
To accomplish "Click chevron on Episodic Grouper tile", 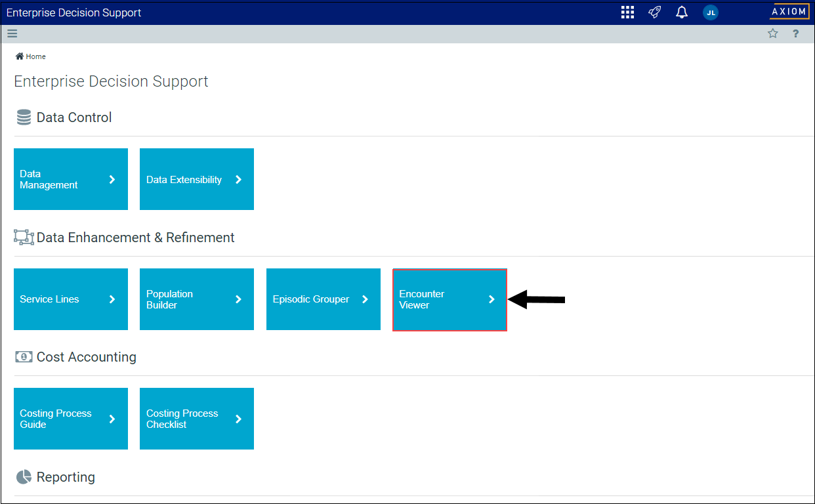I will pos(365,299).
